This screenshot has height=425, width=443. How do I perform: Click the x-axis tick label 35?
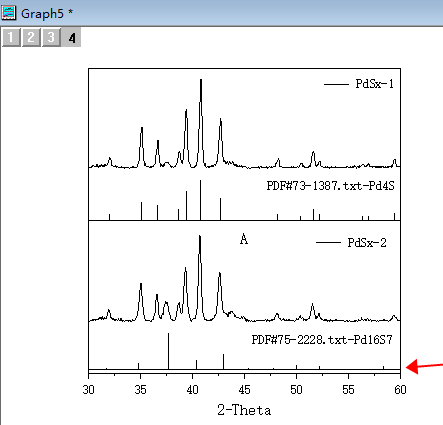coord(140,389)
